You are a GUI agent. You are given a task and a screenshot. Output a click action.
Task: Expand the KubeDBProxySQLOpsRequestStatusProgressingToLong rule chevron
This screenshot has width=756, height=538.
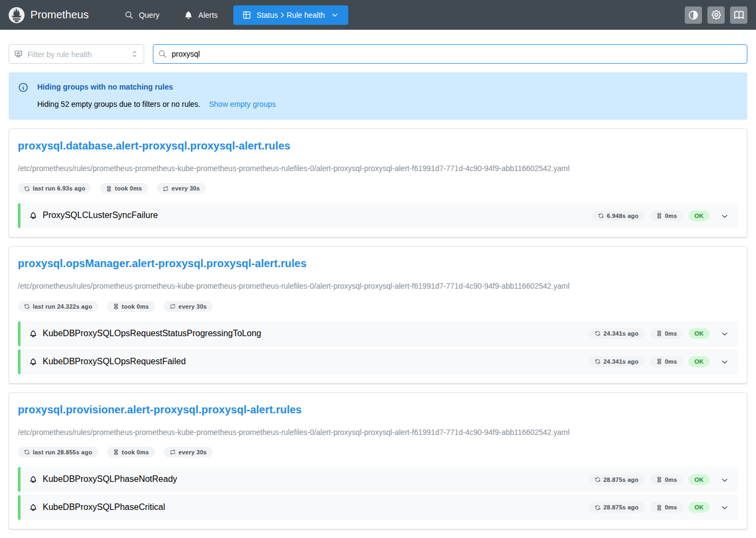coord(725,333)
